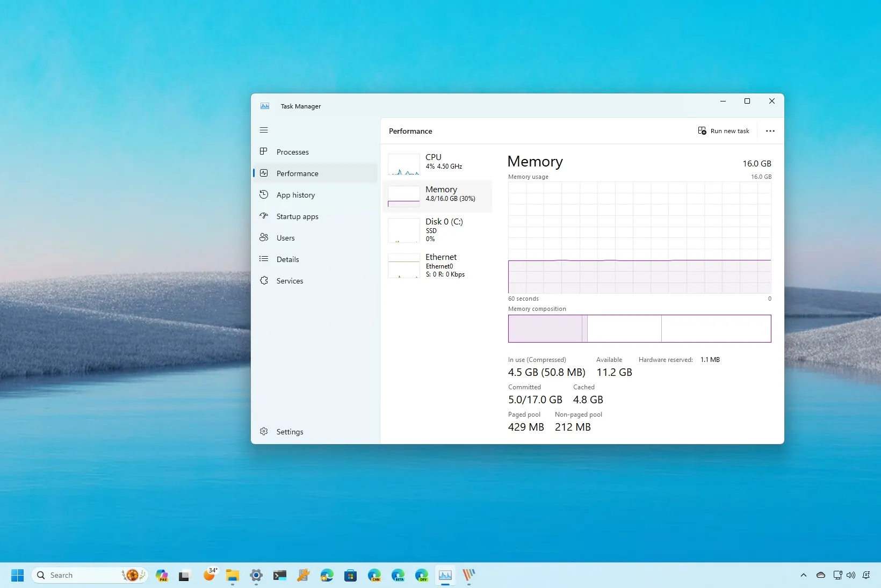Open the hamburger navigation menu
The width and height of the screenshot is (881, 588).
click(x=264, y=130)
